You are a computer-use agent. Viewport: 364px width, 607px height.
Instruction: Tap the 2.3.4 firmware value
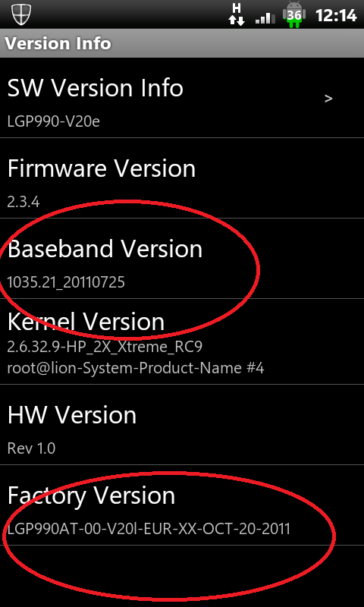point(24,202)
